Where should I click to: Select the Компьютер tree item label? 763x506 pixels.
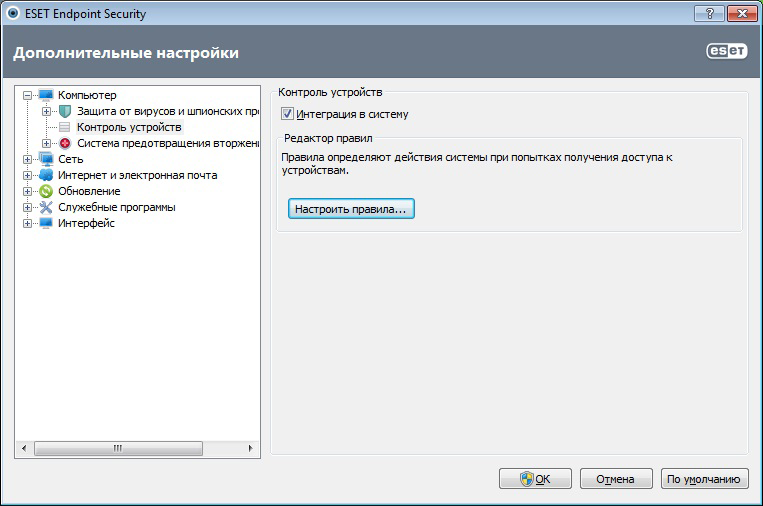pyautogui.click(x=87, y=95)
